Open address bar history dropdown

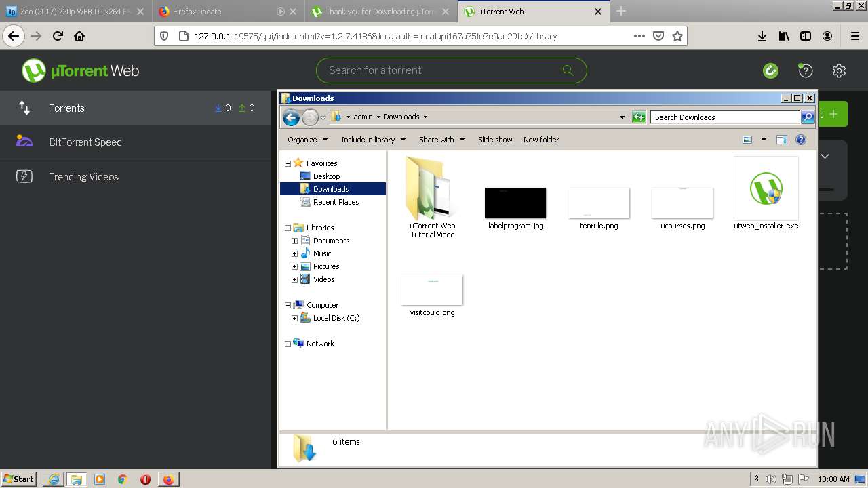[622, 117]
